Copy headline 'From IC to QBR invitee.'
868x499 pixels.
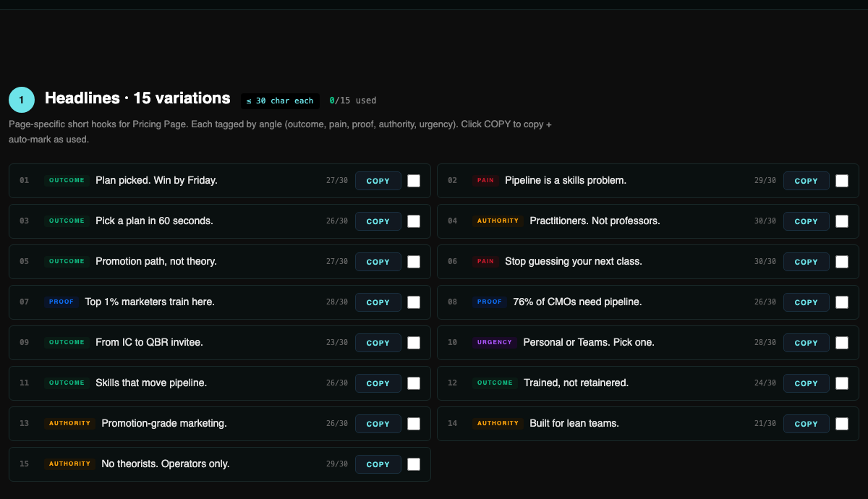378,343
